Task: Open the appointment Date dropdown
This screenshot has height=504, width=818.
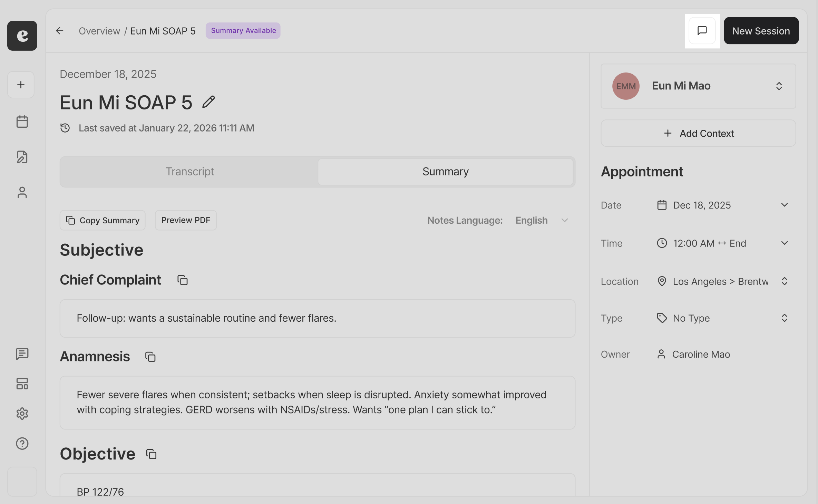Action: [x=723, y=205]
